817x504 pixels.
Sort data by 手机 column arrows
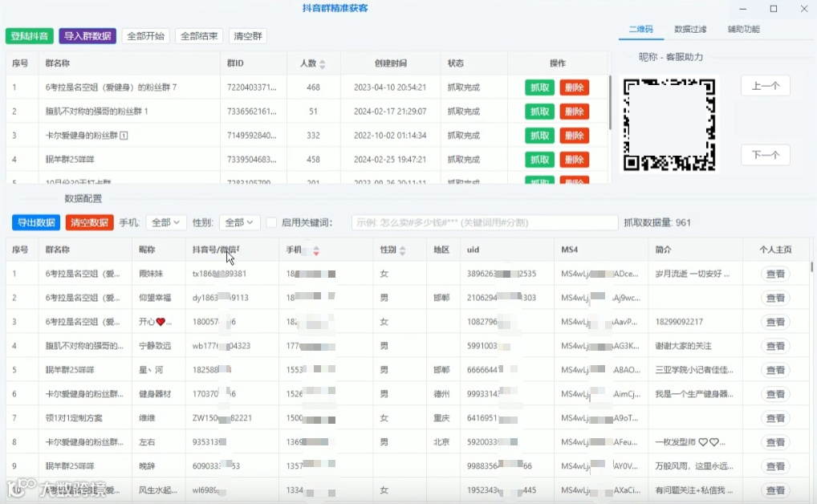(316, 250)
